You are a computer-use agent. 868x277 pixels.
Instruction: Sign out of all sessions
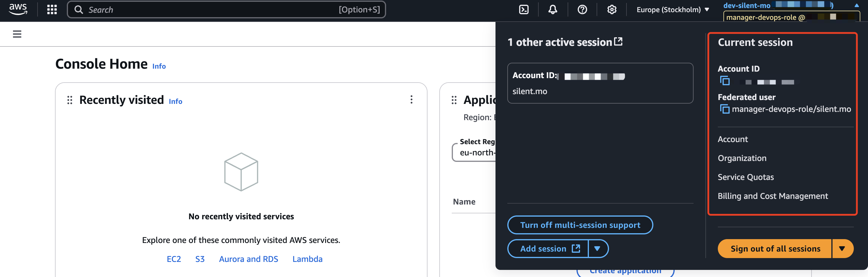[x=775, y=249]
